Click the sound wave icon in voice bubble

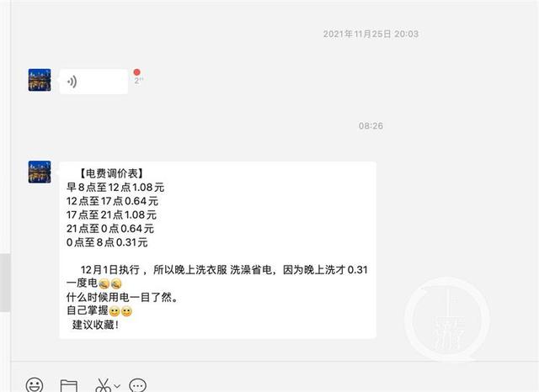[x=72, y=82]
